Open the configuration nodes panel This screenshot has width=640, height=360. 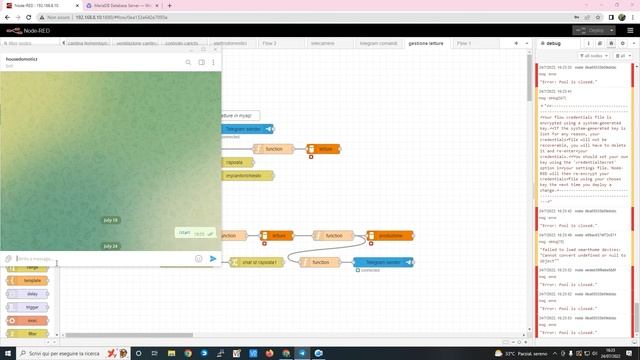pos(622,43)
